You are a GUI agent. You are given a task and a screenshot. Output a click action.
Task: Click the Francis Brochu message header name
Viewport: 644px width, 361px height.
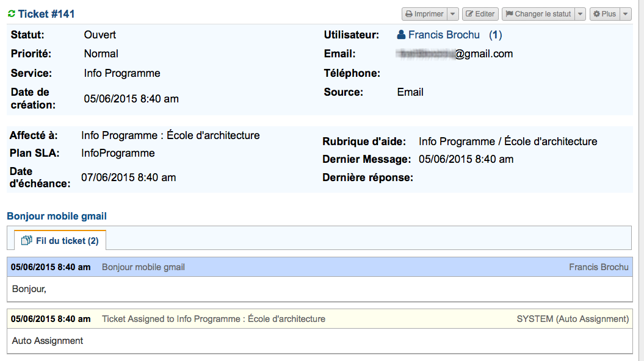[598, 267]
